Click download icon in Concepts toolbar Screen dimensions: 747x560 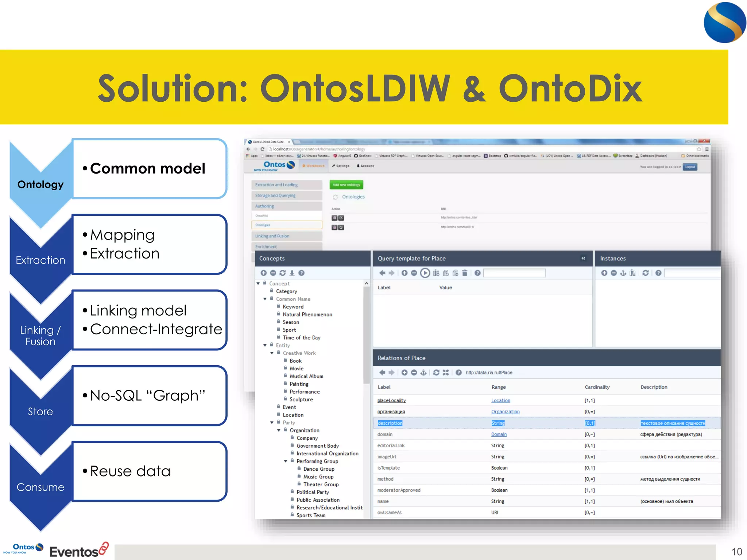click(x=292, y=273)
